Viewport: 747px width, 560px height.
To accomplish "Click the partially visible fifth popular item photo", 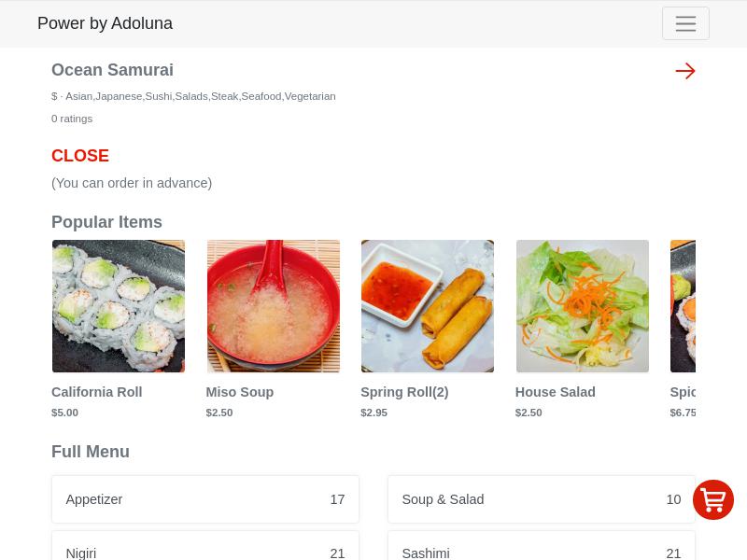I will pos(683,306).
